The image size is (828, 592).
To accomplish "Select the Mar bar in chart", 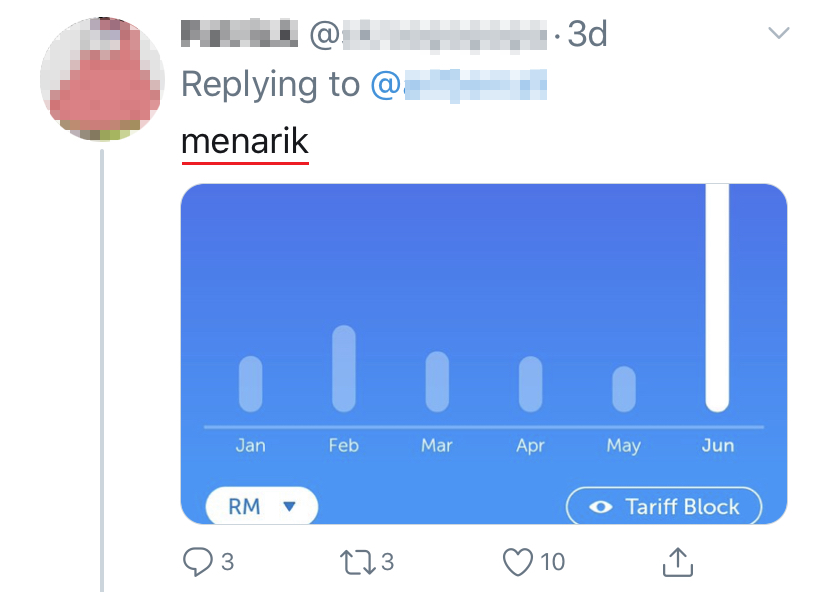I will [437, 381].
